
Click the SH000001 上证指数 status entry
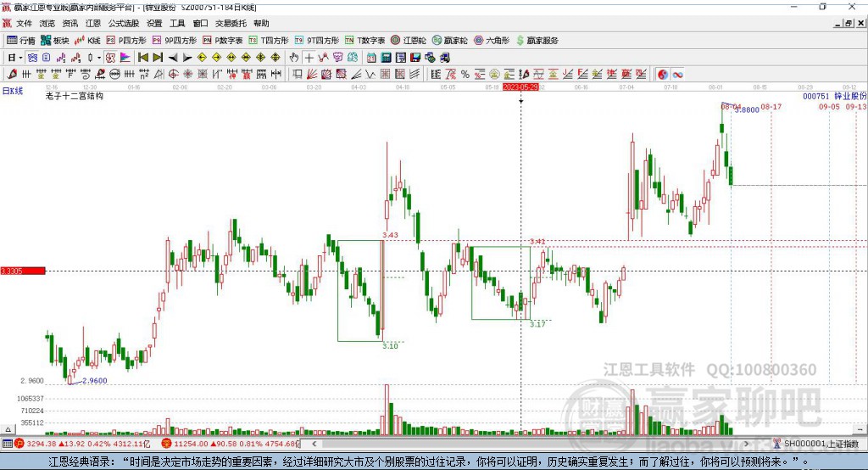coord(815,444)
